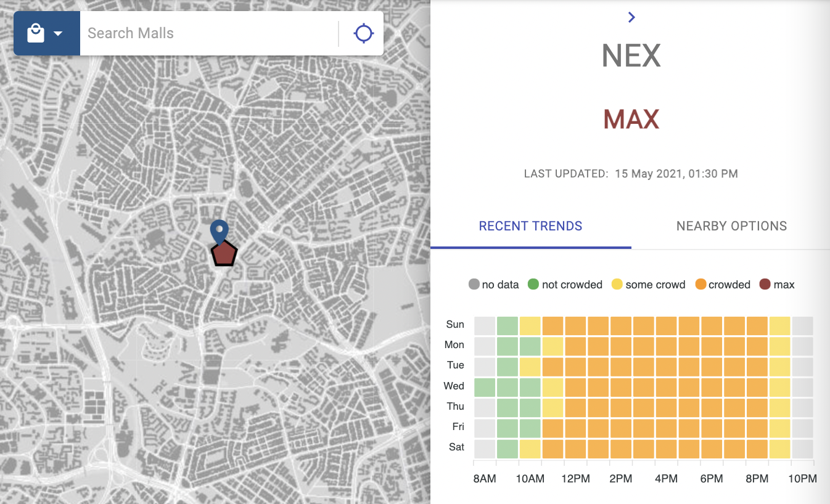Click the 'crowded' legend label
The width and height of the screenshot is (830, 504).
point(729,285)
